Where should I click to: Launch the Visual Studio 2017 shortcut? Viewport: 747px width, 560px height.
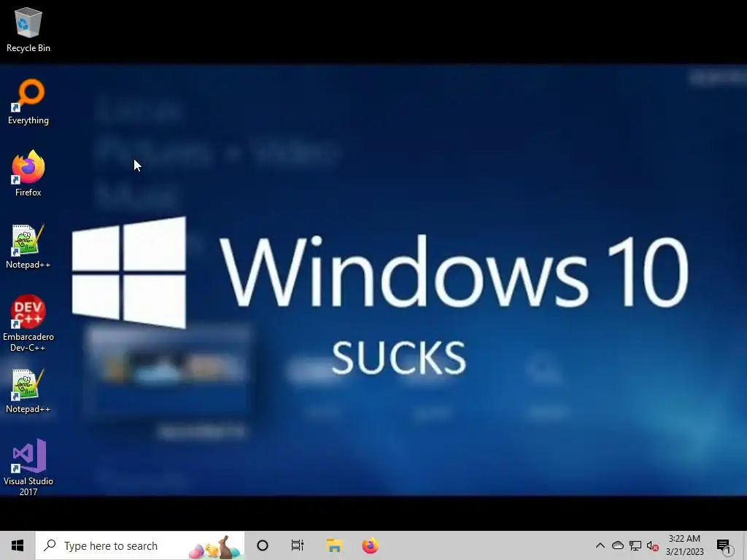[28, 468]
